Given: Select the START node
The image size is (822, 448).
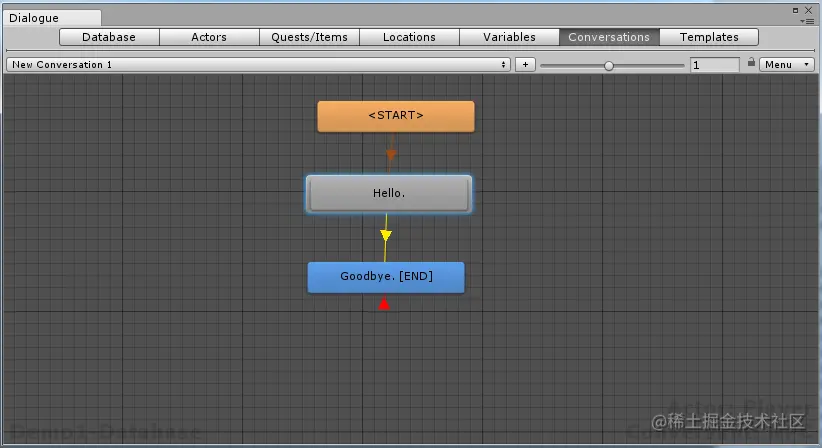Looking at the screenshot, I should 396,116.
